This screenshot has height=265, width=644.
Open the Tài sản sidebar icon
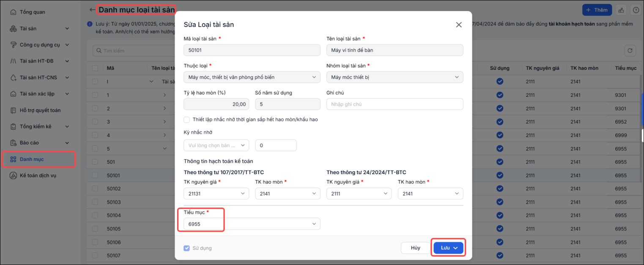[x=13, y=28]
